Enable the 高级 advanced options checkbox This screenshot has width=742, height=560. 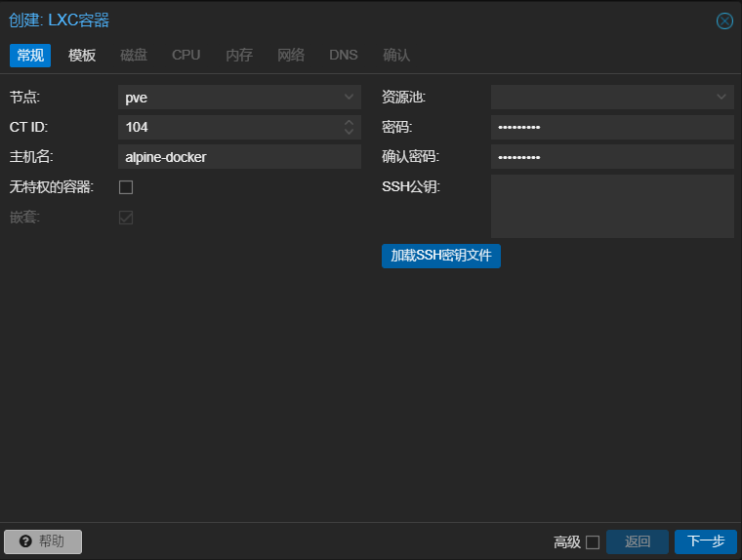tap(593, 542)
